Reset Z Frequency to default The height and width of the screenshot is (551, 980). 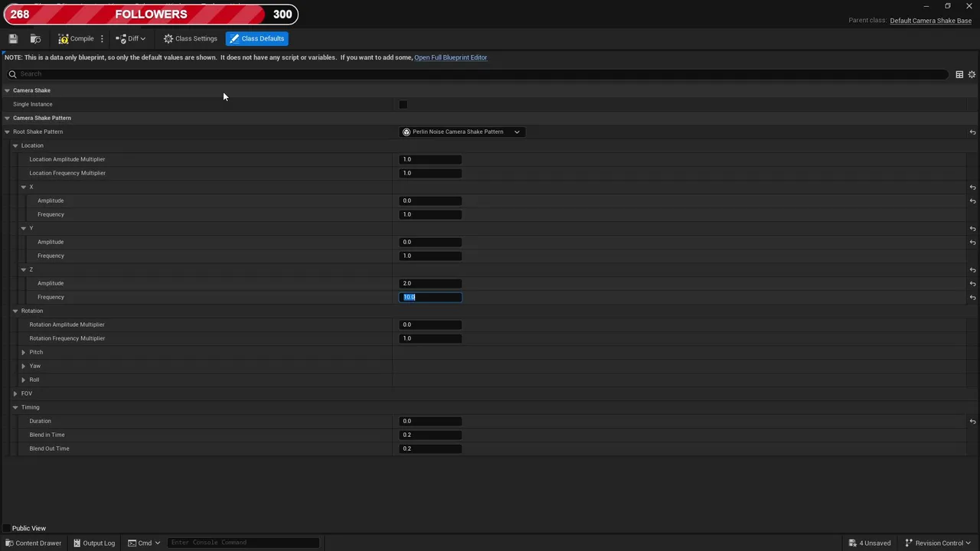point(972,297)
